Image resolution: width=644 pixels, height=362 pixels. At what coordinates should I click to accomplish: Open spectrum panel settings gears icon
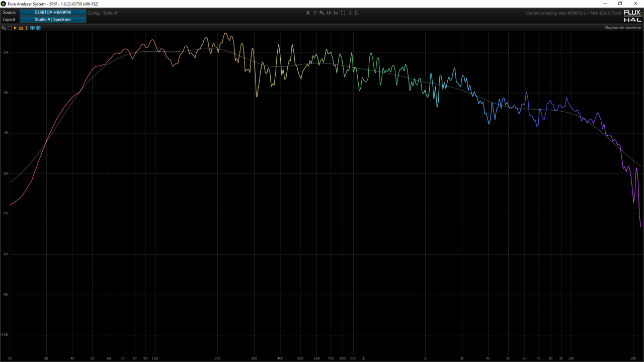pyautogui.click(x=4, y=28)
